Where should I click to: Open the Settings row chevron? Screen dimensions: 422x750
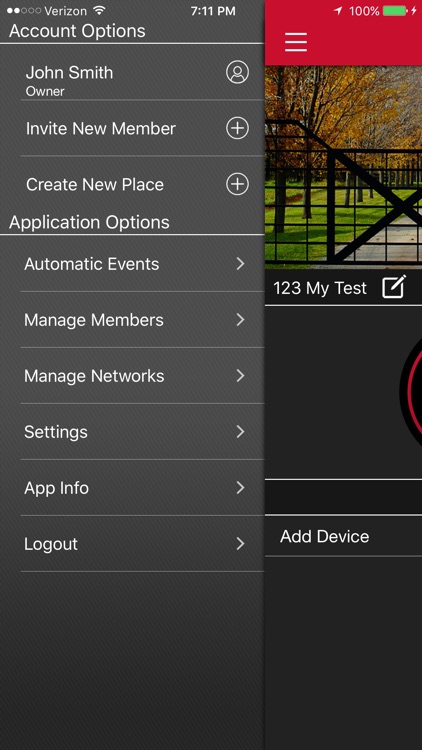pos(240,431)
